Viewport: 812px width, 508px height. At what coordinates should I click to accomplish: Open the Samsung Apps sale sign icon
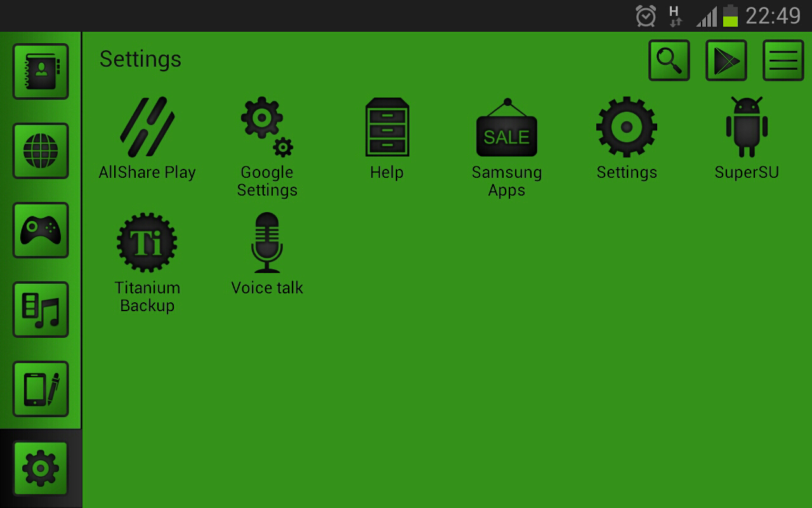[507, 127]
